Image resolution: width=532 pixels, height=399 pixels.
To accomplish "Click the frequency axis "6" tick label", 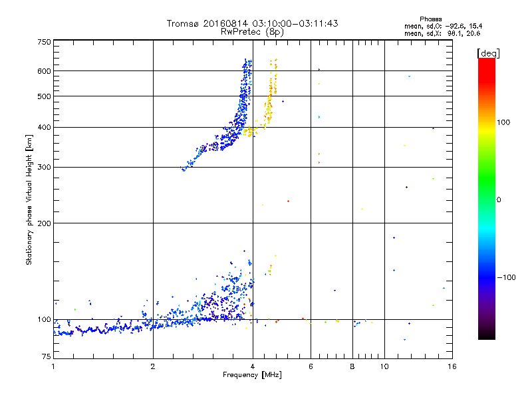I will [311, 366].
